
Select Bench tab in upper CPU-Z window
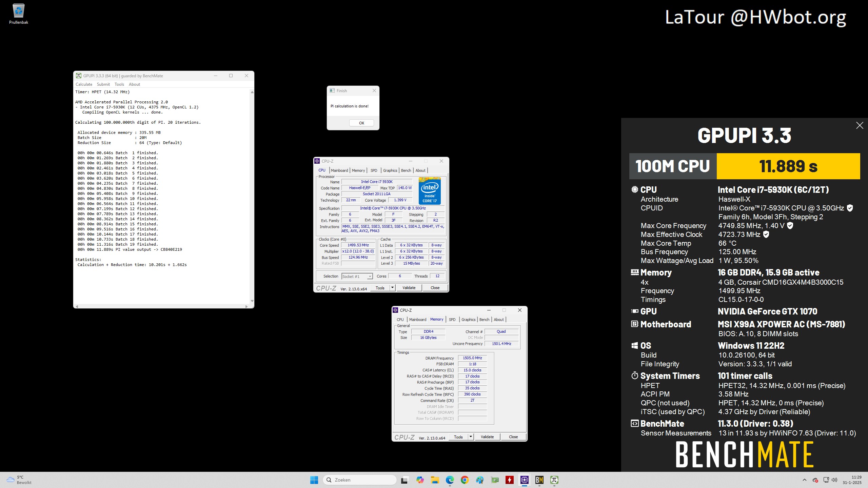406,170
